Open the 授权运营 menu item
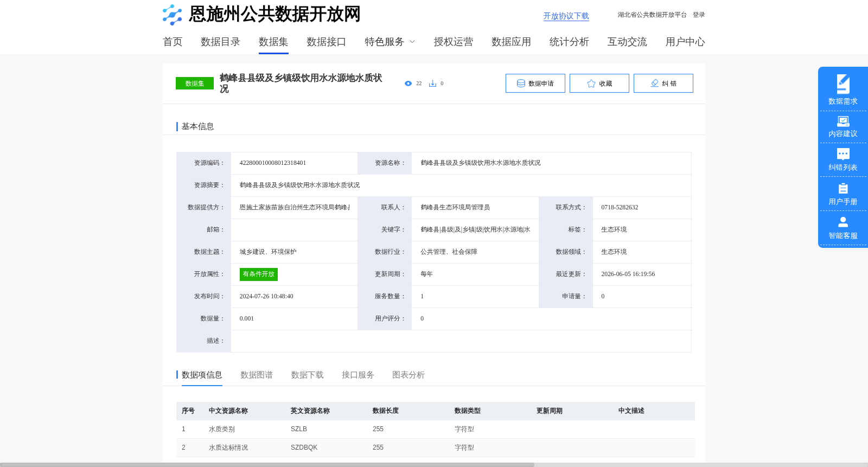868x467 pixels. point(453,42)
